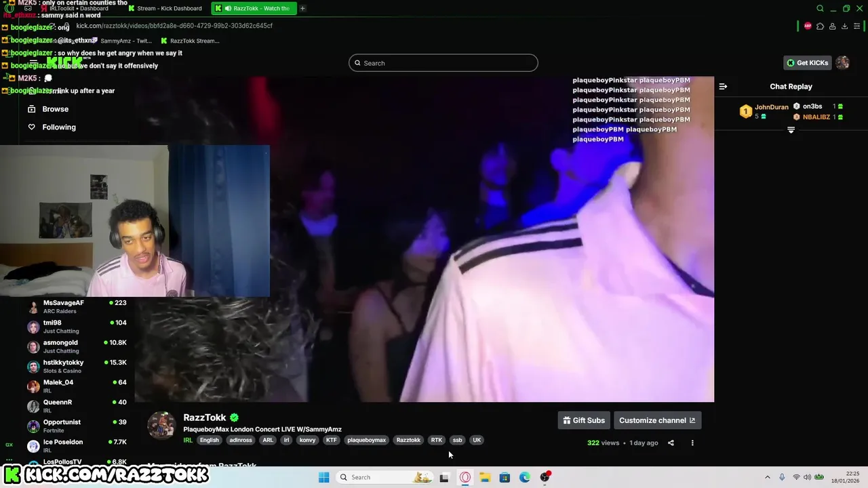The width and height of the screenshot is (868, 488).
Task: Select the ssb tag
Action: (x=457, y=440)
